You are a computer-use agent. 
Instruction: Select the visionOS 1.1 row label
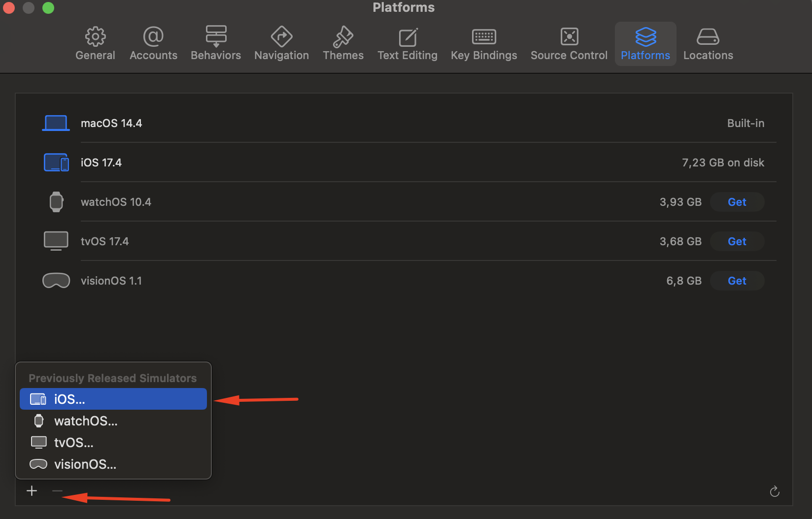tap(111, 281)
